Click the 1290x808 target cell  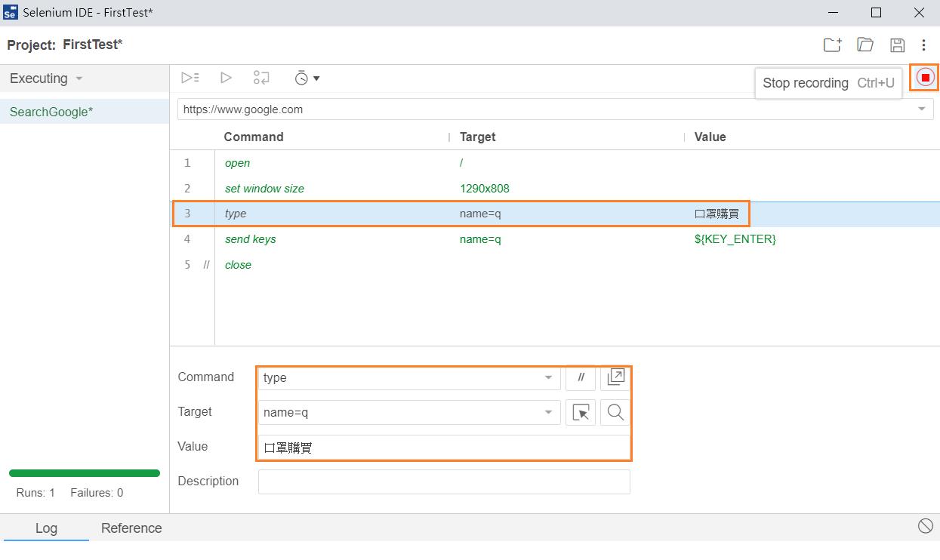(485, 189)
